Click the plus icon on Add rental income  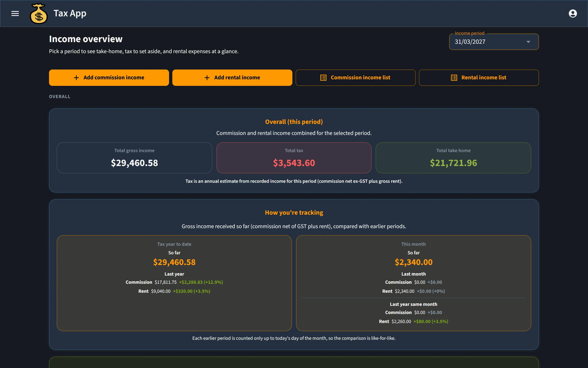pos(207,78)
